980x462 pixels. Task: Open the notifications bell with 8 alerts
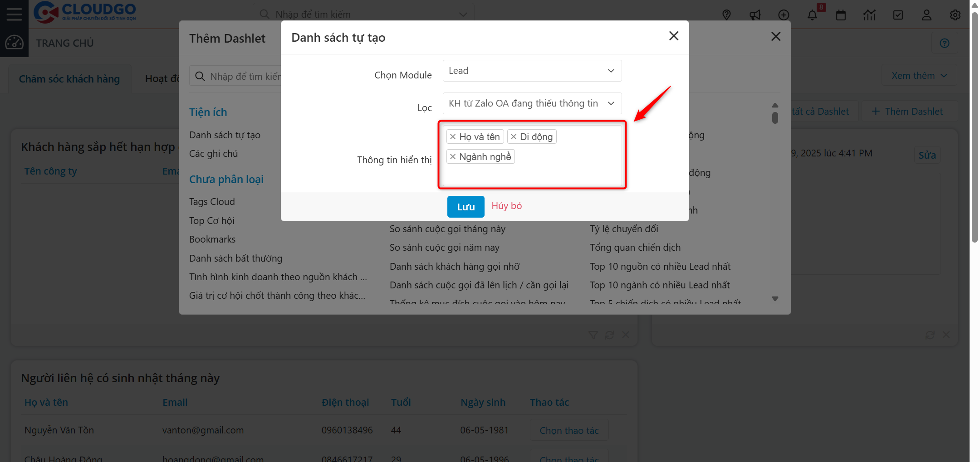click(x=813, y=15)
